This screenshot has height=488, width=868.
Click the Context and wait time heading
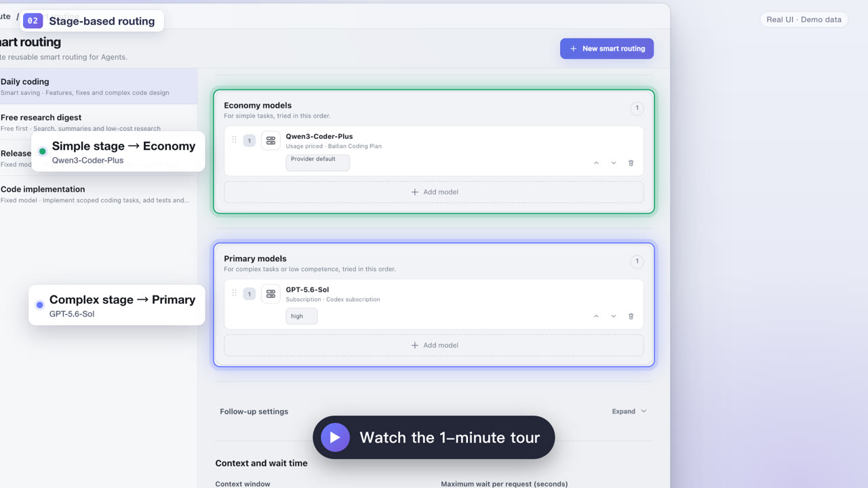coord(261,463)
